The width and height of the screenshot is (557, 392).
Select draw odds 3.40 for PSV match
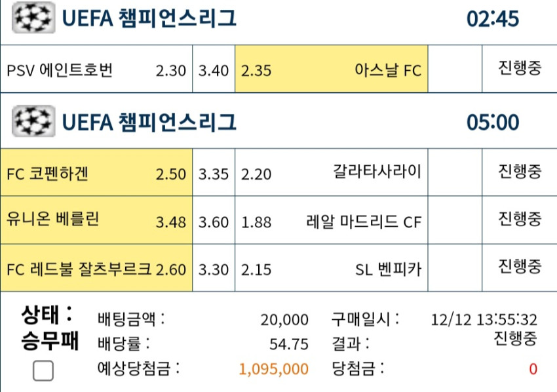click(214, 69)
